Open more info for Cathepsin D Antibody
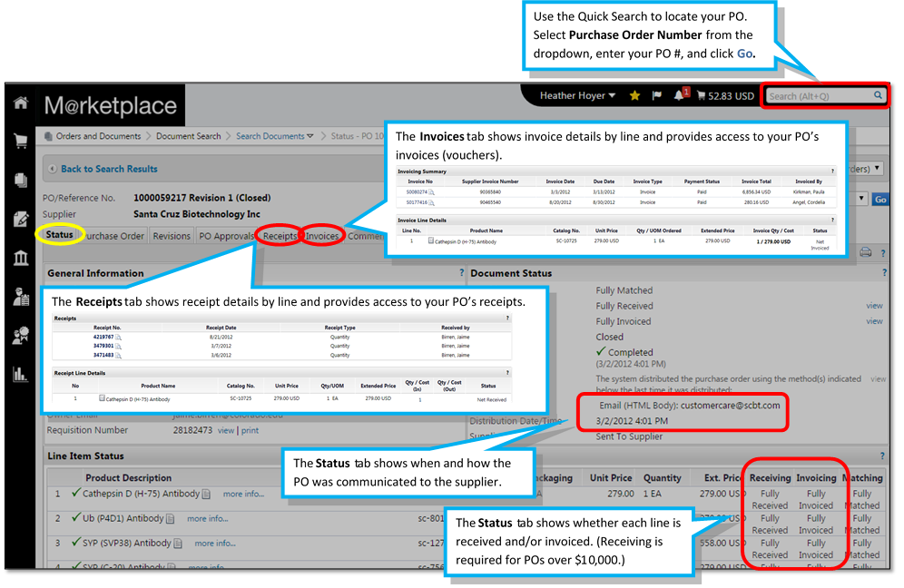The height and width of the screenshot is (588, 904). 243,494
